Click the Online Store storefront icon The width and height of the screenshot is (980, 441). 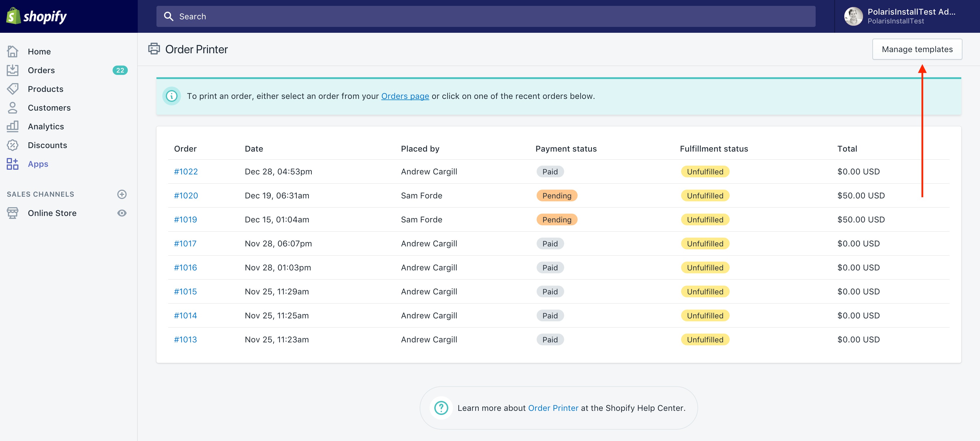tap(13, 213)
